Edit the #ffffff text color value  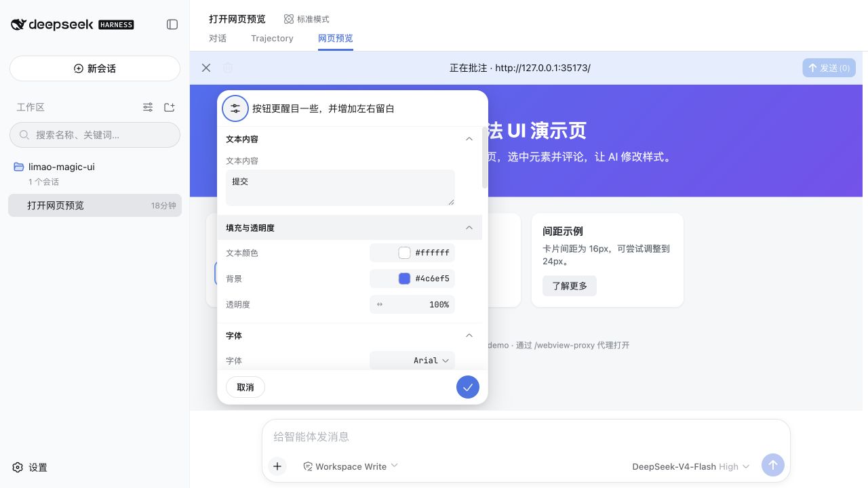[432, 253]
